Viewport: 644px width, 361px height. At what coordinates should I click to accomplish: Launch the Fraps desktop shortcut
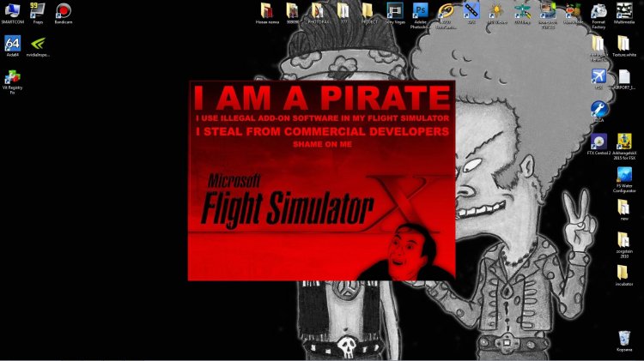tap(38, 13)
